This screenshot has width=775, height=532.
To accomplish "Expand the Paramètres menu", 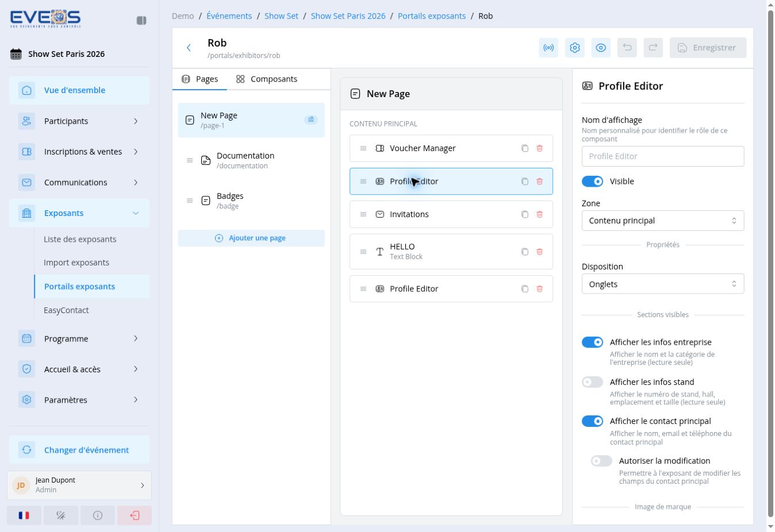I will coord(79,400).
